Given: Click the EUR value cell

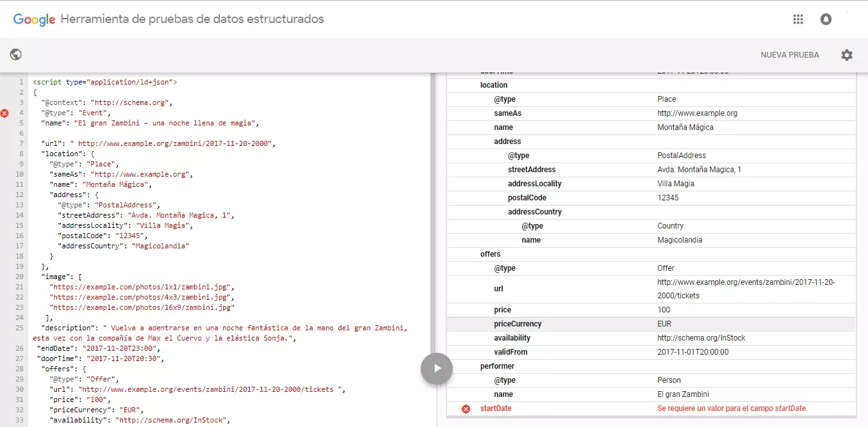Looking at the screenshot, I should coord(664,324).
